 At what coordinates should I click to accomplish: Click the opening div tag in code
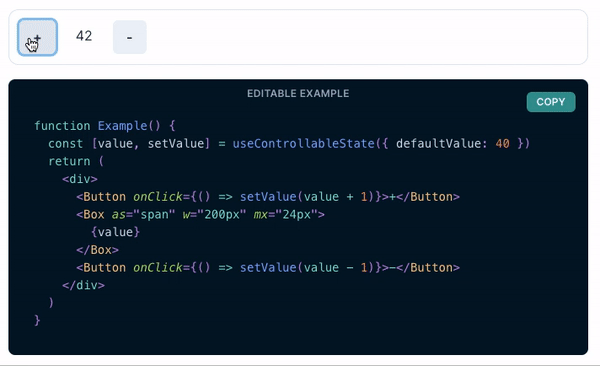tap(80, 179)
